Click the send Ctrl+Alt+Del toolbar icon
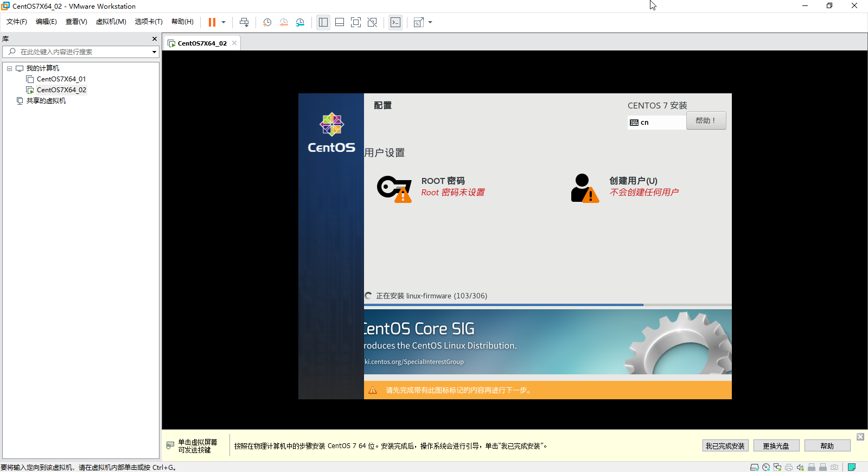The height and width of the screenshot is (472, 868). (244, 22)
